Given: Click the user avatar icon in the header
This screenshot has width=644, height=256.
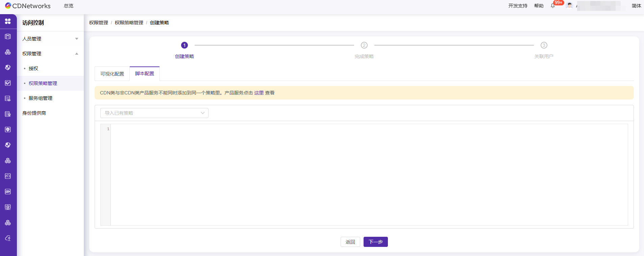Looking at the screenshot, I should pyautogui.click(x=570, y=6).
